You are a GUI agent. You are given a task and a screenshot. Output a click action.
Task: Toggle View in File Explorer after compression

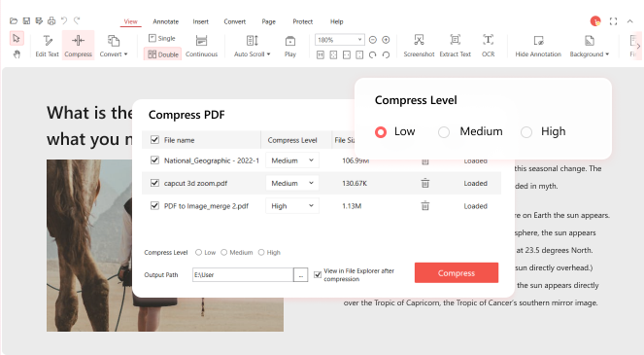click(318, 275)
